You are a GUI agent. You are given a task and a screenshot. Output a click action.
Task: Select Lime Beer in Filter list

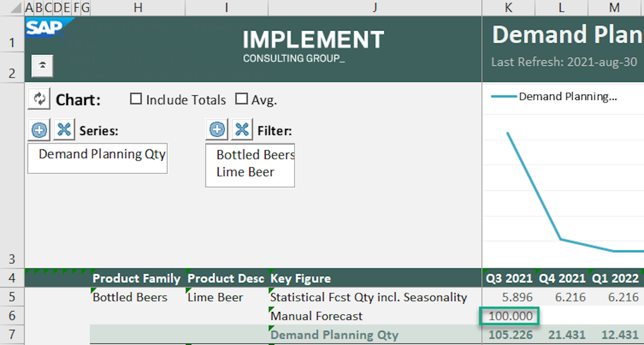[245, 172]
